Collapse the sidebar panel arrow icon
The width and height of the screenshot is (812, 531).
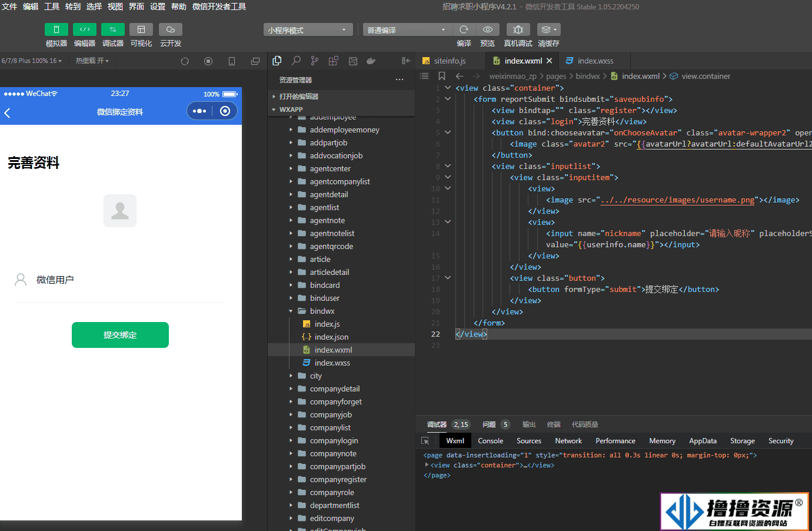(406, 61)
